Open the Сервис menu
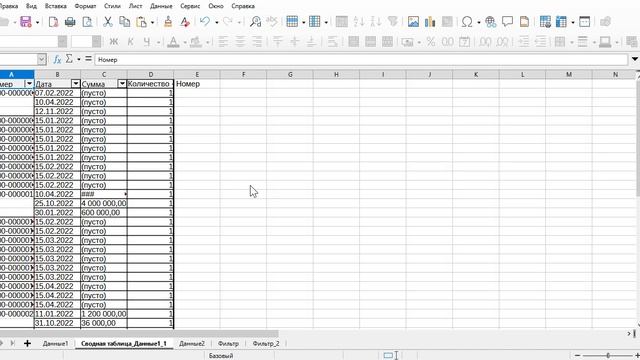The image size is (640, 360). coord(190,6)
